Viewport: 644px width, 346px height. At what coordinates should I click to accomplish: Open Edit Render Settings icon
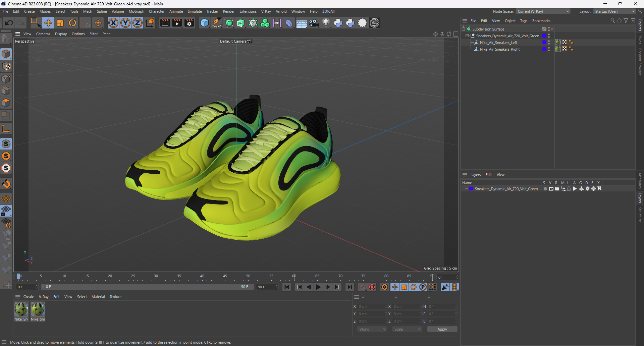tap(189, 23)
